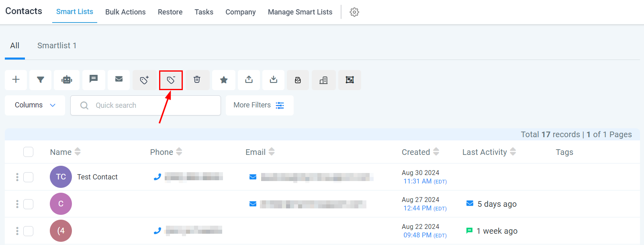
Task: Click the star review request icon
Action: click(x=224, y=80)
